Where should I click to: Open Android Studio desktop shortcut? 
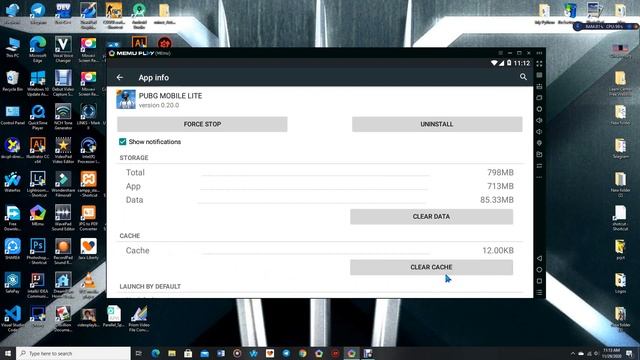coord(139,16)
